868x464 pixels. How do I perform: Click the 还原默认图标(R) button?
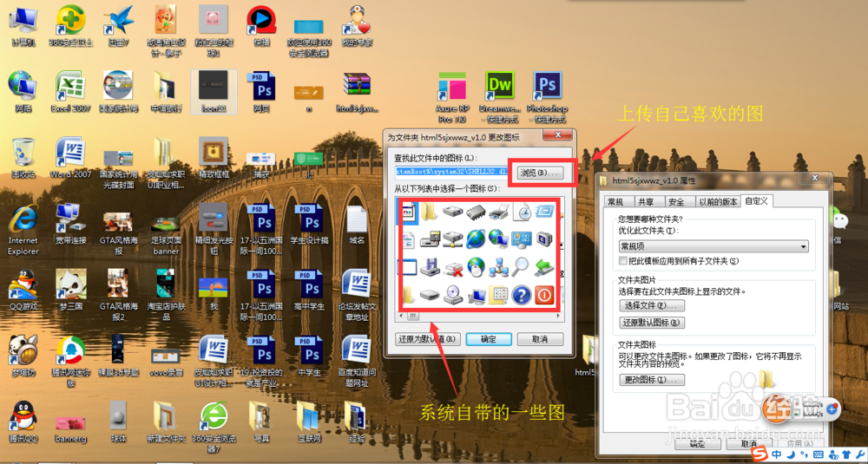point(652,323)
